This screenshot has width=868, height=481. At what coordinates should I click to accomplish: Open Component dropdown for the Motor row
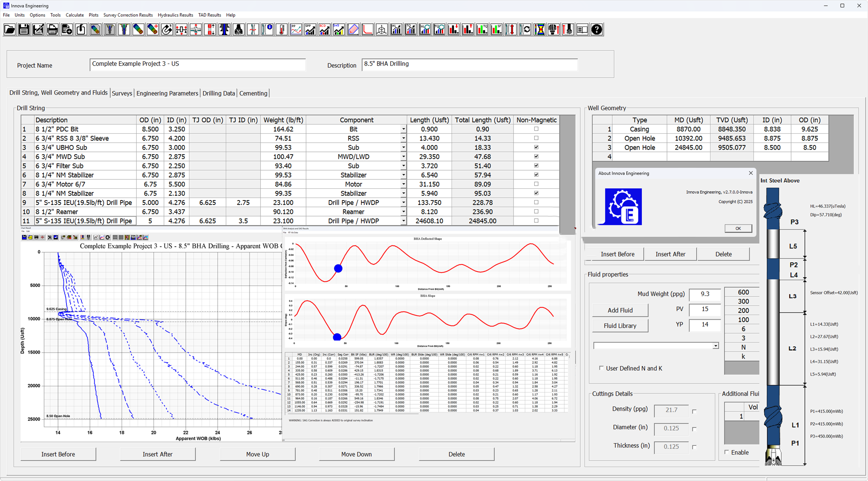coord(404,184)
